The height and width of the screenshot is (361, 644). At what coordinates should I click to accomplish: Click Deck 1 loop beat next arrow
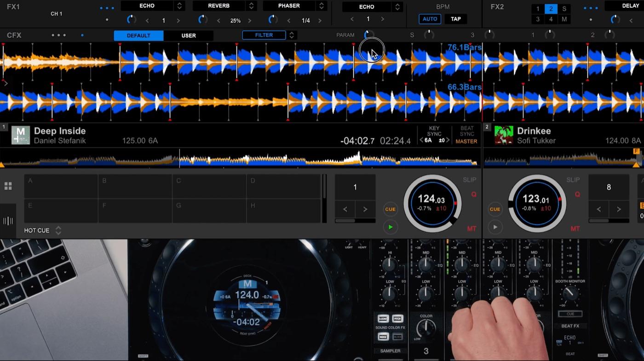pos(365,209)
